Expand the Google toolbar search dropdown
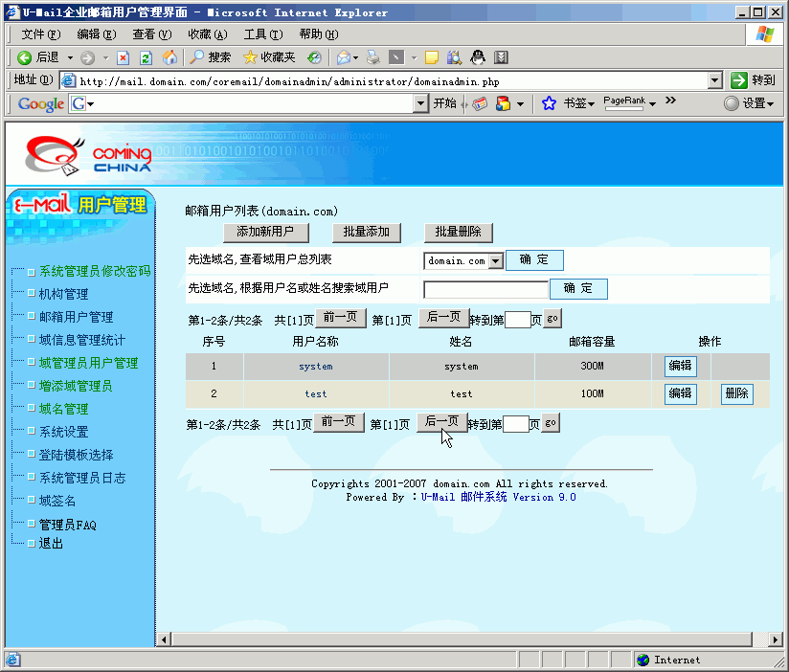The width and height of the screenshot is (789, 672). point(92,103)
